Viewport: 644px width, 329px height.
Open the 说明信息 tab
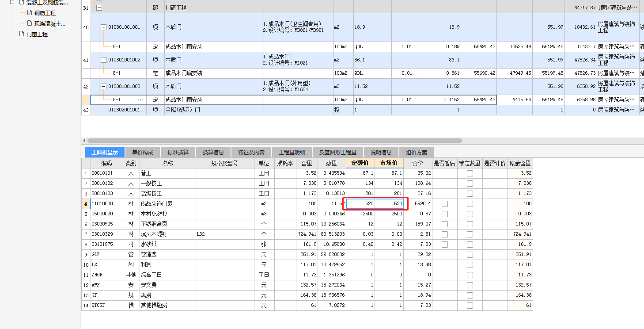tap(381, 152)
